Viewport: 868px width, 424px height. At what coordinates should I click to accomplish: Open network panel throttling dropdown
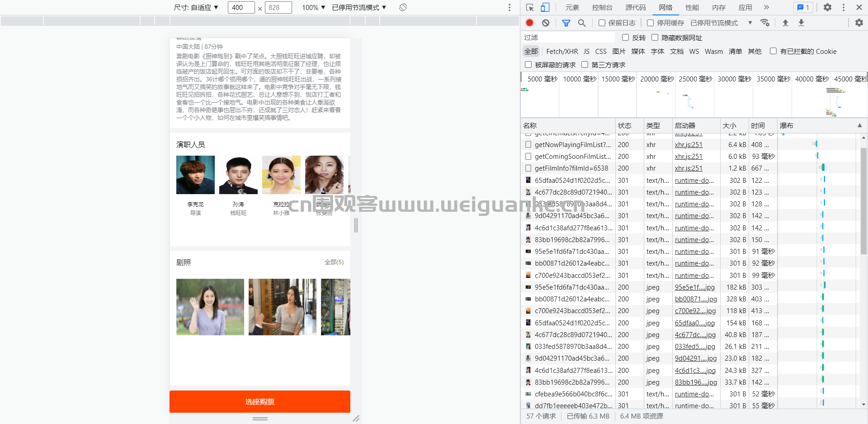pyautogui.click(x=721, y=23)
